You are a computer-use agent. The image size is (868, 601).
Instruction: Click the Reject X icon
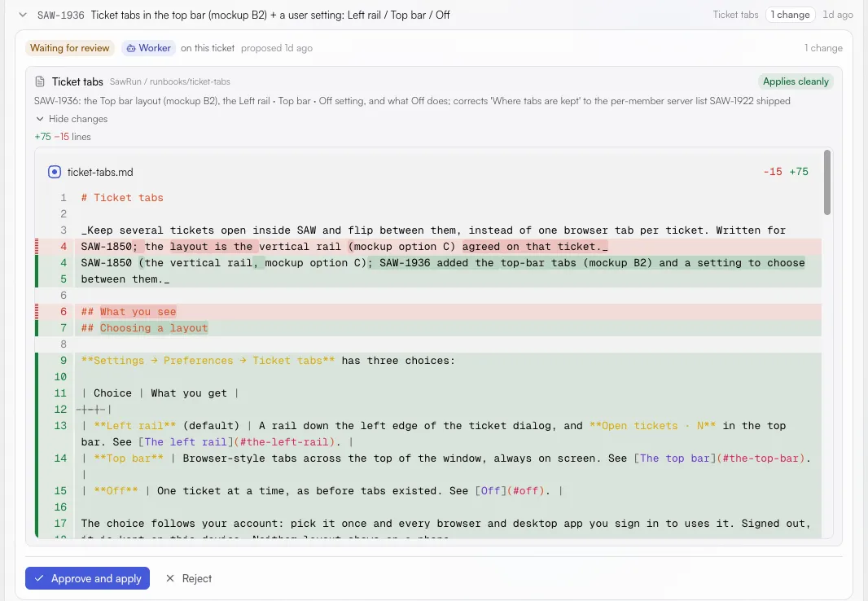click(170, 578)
